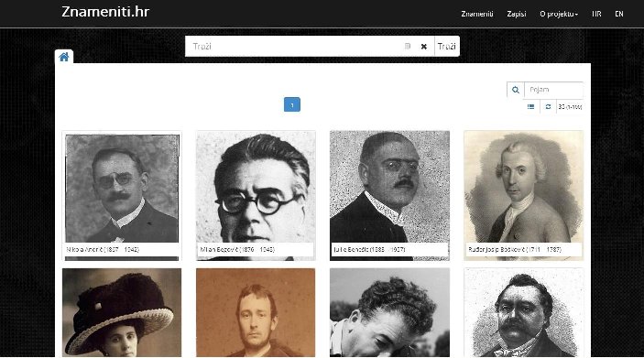This screenshot has width=644, height=358.
Task: Click the blue home icon tab
Action: coord(64,57)
